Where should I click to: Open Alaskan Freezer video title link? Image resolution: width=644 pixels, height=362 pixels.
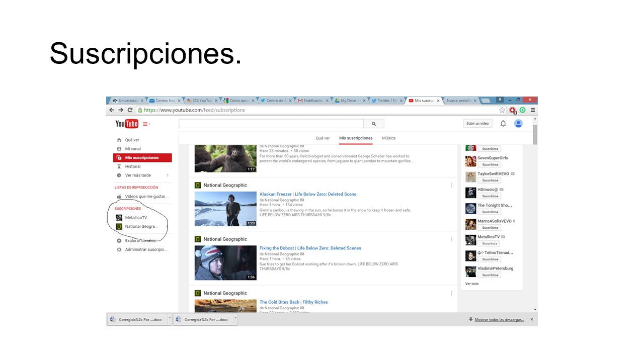click(308, 194)
